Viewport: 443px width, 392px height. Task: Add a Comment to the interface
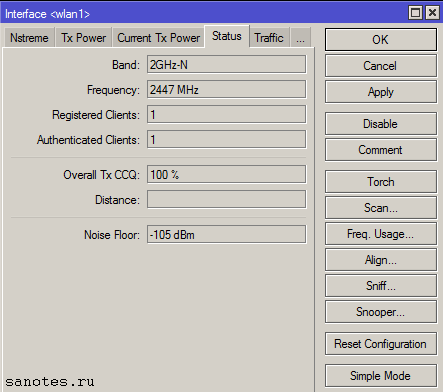pos(381,150)
